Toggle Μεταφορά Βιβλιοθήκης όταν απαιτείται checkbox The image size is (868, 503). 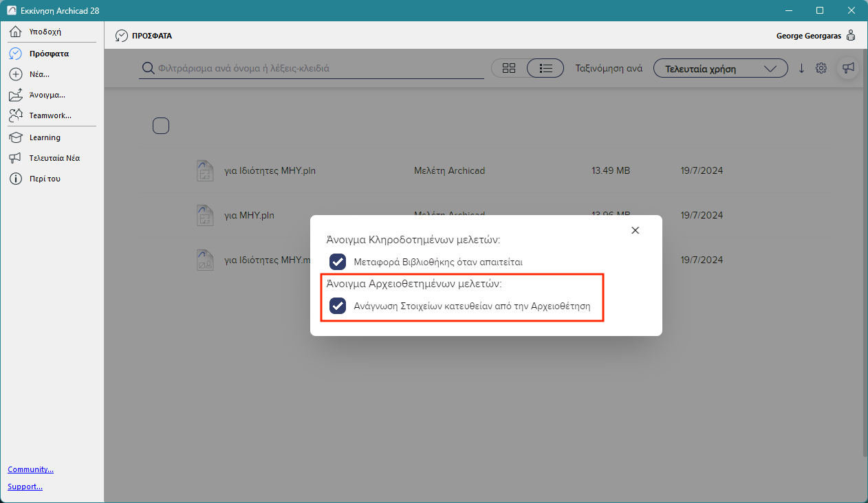(x=338, y=262)
